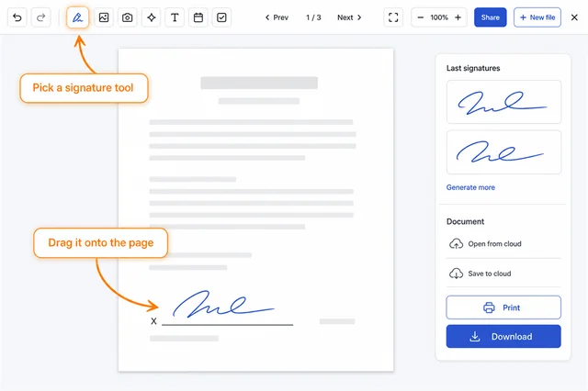The image size is (588, 391).
Task: Go to next page with Next
Action: pyautogui.click(x=349, y=17)
